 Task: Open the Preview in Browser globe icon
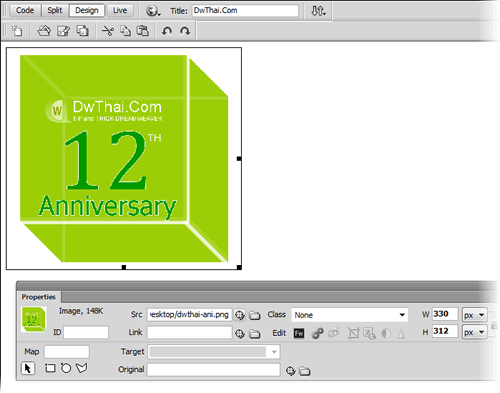153,11
